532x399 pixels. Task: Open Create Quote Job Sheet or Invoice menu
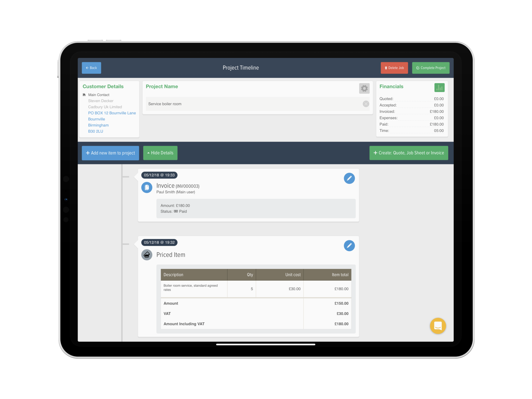click(409, 153)
